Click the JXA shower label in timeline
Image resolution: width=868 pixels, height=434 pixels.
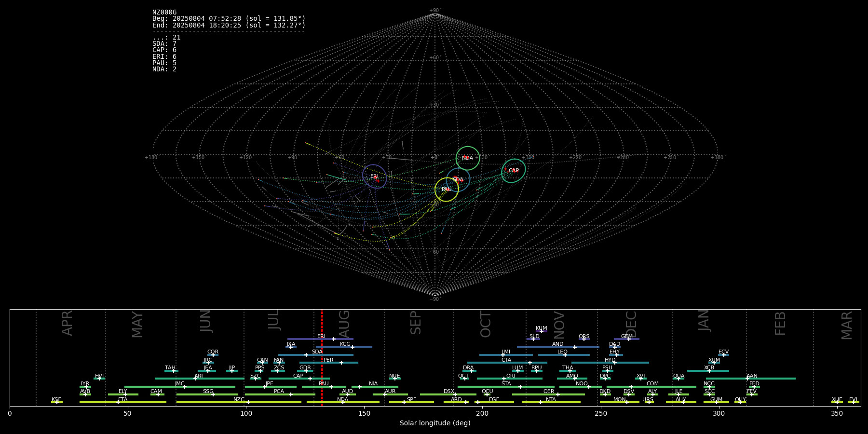291,344
